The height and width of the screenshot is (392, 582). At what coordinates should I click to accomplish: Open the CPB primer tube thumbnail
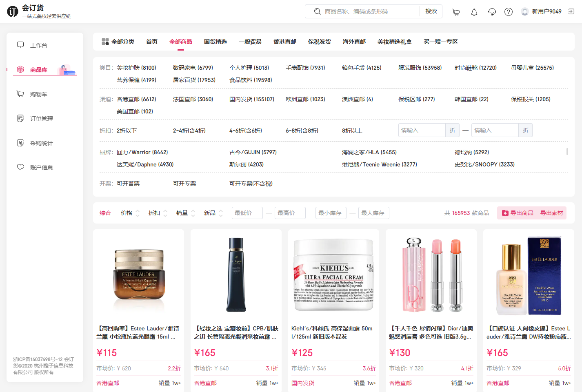(x=236, y=275)
